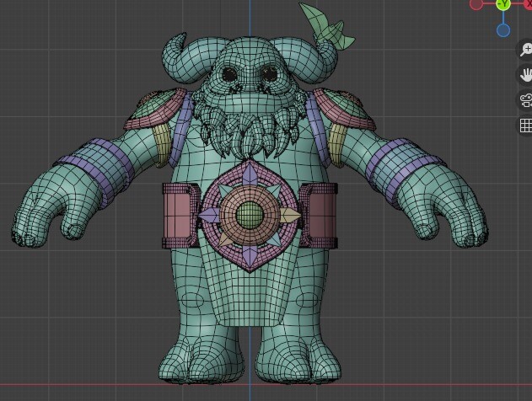Viewport: 532px width, 401px height.
Task: Click the solid red X axis gizmo circle
Action: [x=529, y=3]
